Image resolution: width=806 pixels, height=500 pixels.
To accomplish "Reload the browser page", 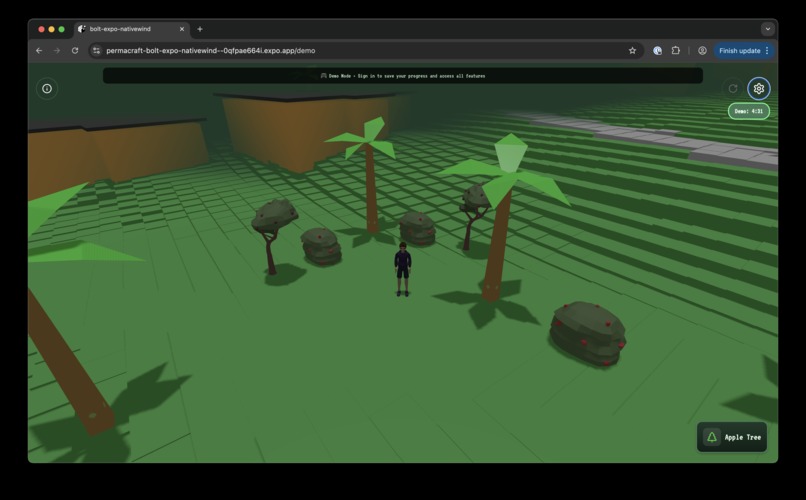I will click(75, 51).
